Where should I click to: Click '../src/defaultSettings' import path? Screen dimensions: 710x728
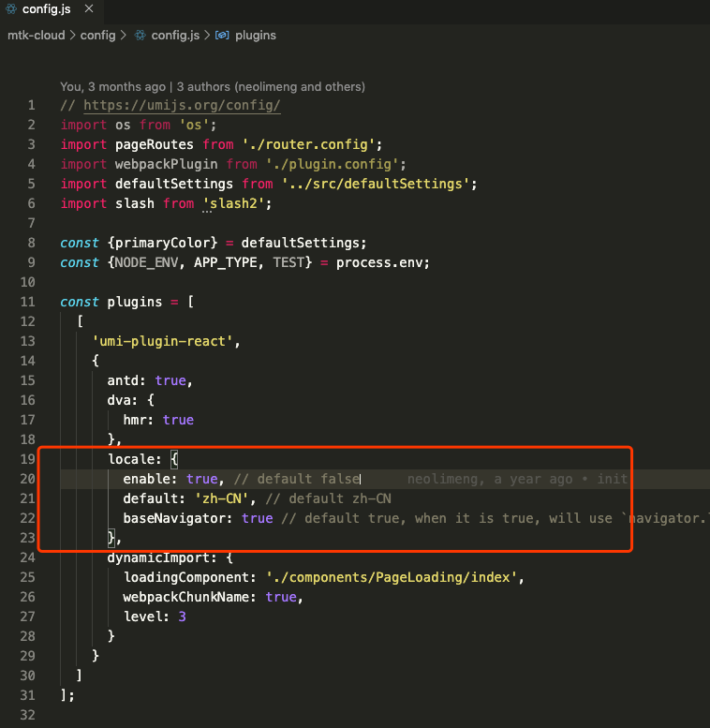pyautogui.click(x=376, y=184)
